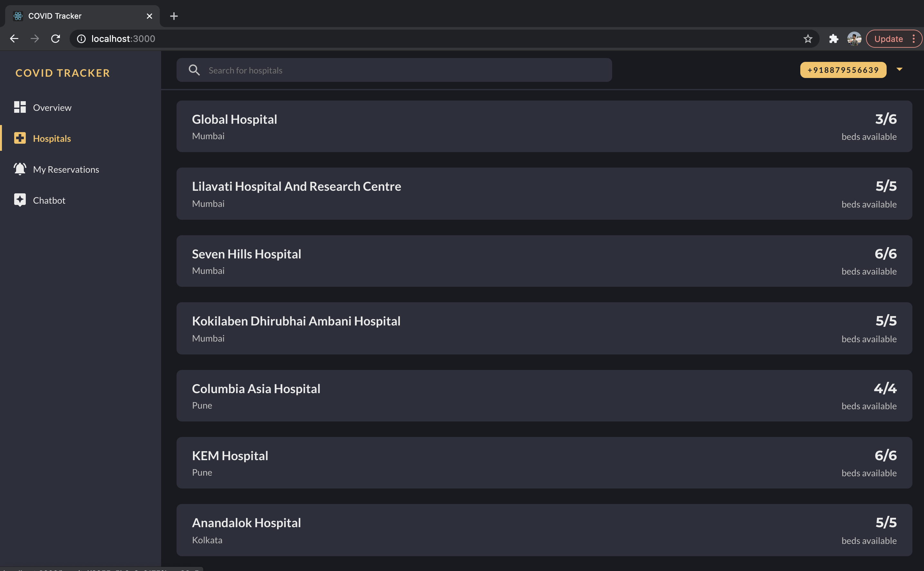The width and height of the screenshot is (924, 571).
Task: Click the My Reservations bell icon
Action: [20, 169]
